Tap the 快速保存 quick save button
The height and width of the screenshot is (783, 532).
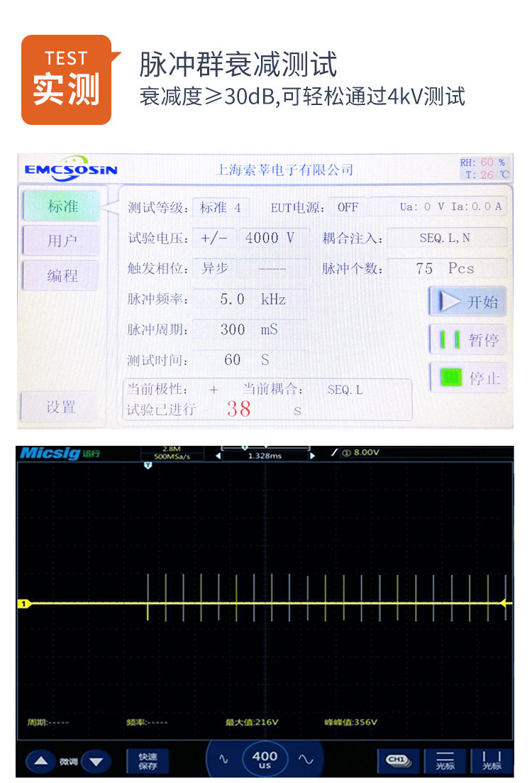[148, 761]
